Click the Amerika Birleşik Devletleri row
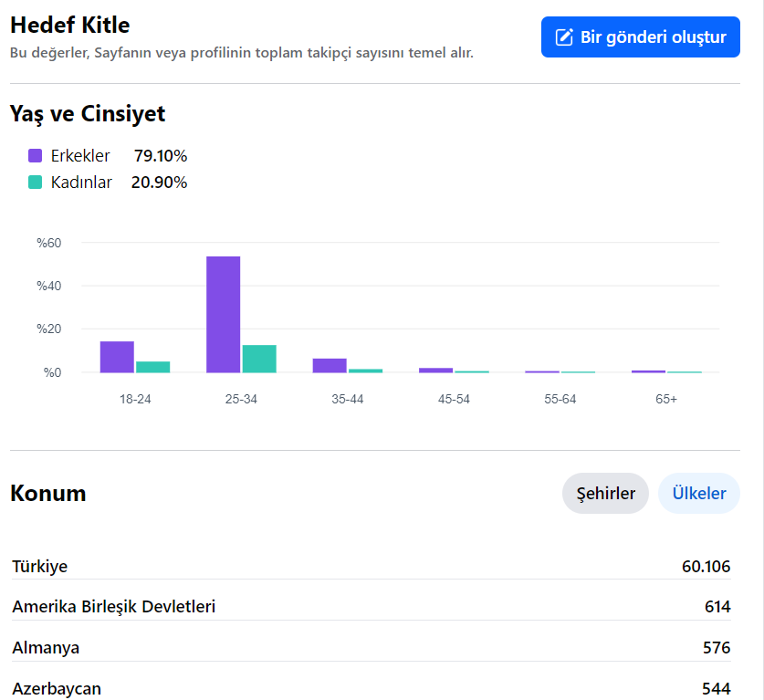 point(372,607)
